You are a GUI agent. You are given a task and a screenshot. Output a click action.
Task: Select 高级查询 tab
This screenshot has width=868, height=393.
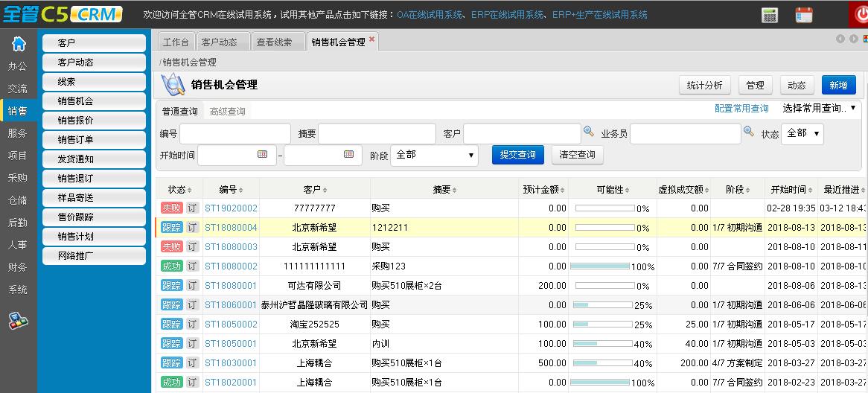(x=228, y=111)
